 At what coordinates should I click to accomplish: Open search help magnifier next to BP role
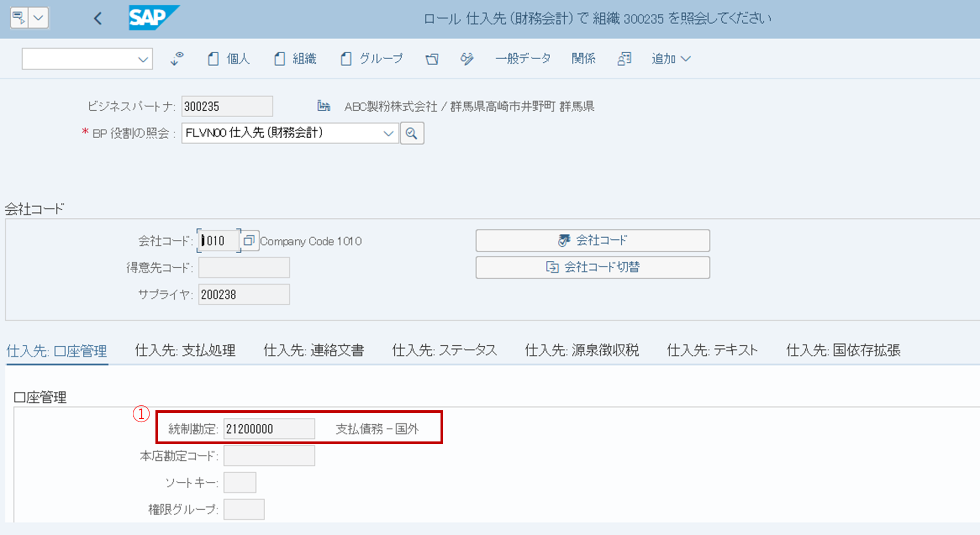(412, 133)
